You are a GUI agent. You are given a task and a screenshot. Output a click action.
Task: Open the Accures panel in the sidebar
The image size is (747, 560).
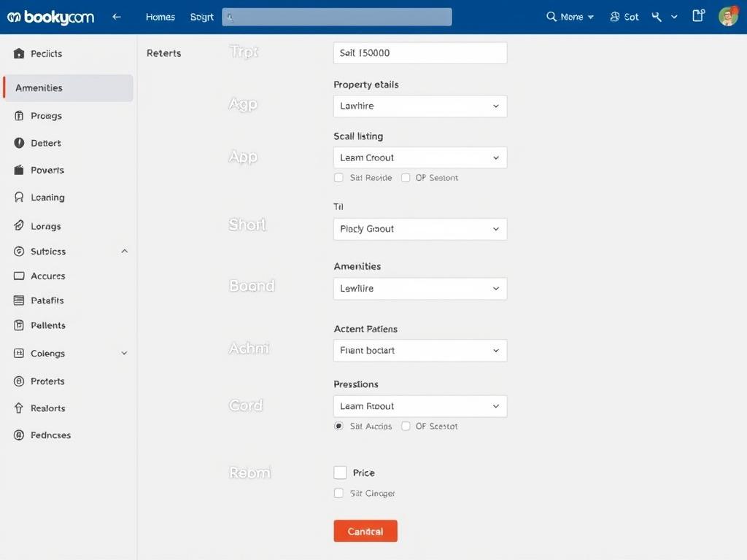click(x=46, y=276)
